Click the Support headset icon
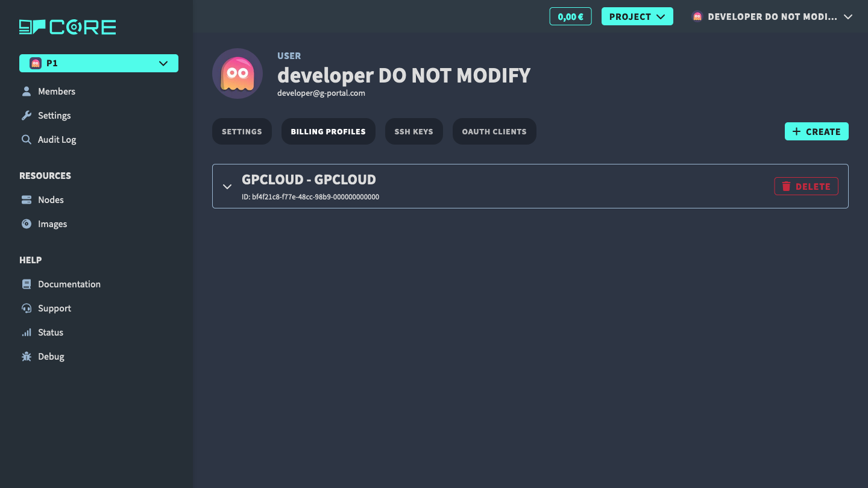This screenshot has width=868, height=488. [27, 308]
